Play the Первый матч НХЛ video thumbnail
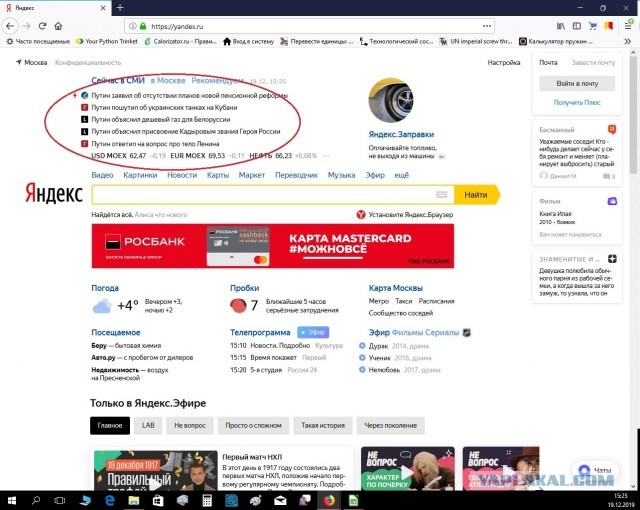The image size is (640, 510). pyautogui.click(x=156, y=470)
